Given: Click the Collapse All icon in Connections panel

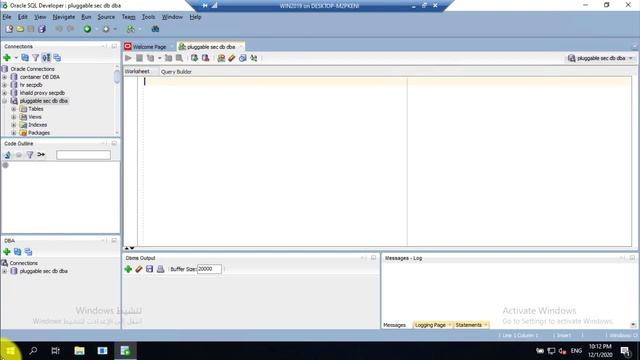Looking at the screenshot, I should pos(57,58).
